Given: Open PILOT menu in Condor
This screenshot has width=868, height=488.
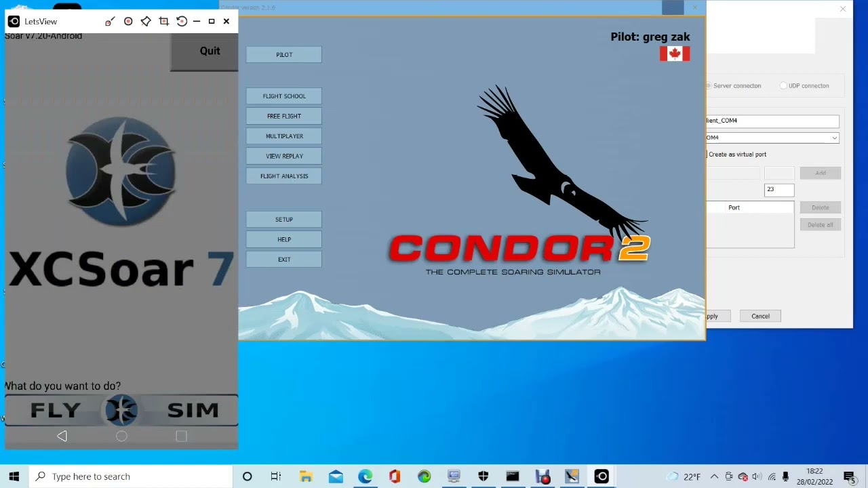Looking at the screenshot, I should (284, 55).
